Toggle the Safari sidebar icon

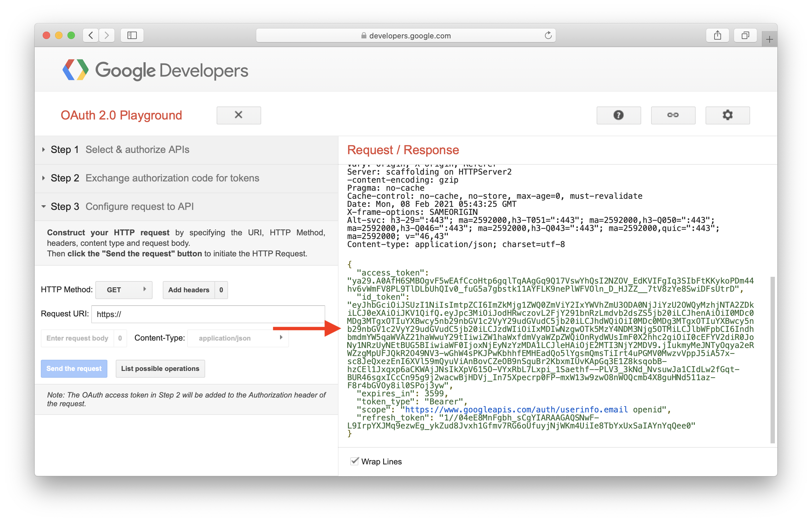tap(132, 35)
